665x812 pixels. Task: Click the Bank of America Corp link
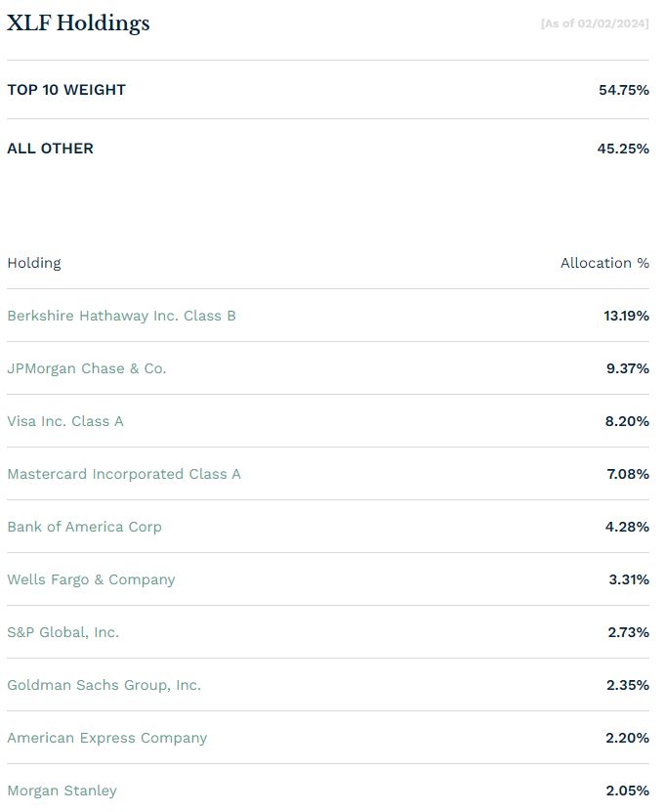click(84, 528)
